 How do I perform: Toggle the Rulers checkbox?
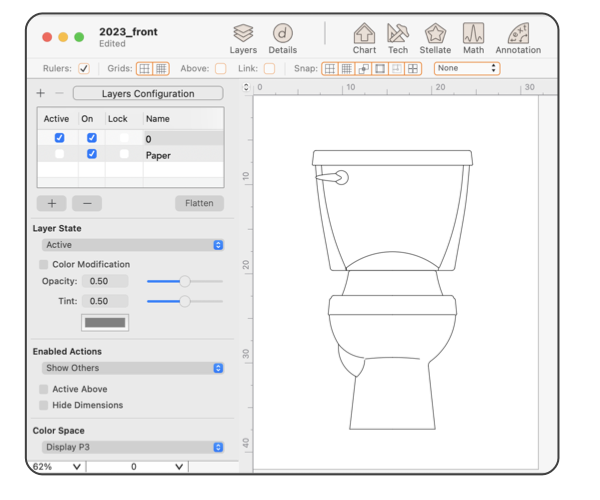pos(84,68)
